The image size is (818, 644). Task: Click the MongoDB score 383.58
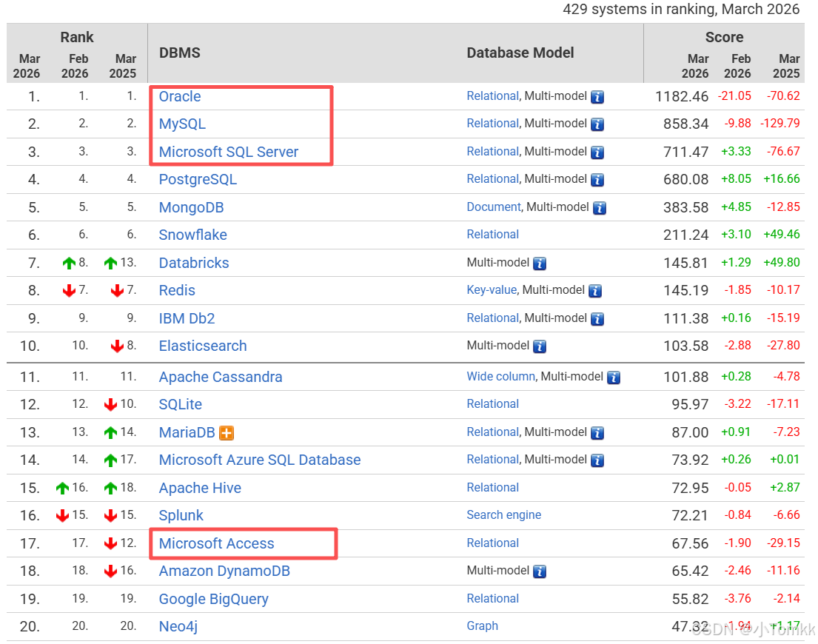tap(686, 207)
